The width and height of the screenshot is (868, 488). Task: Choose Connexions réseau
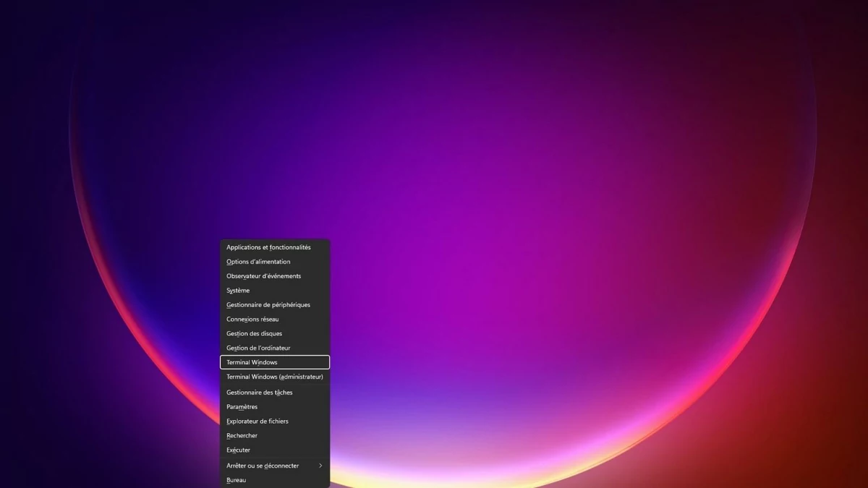(x=275, y=320)
